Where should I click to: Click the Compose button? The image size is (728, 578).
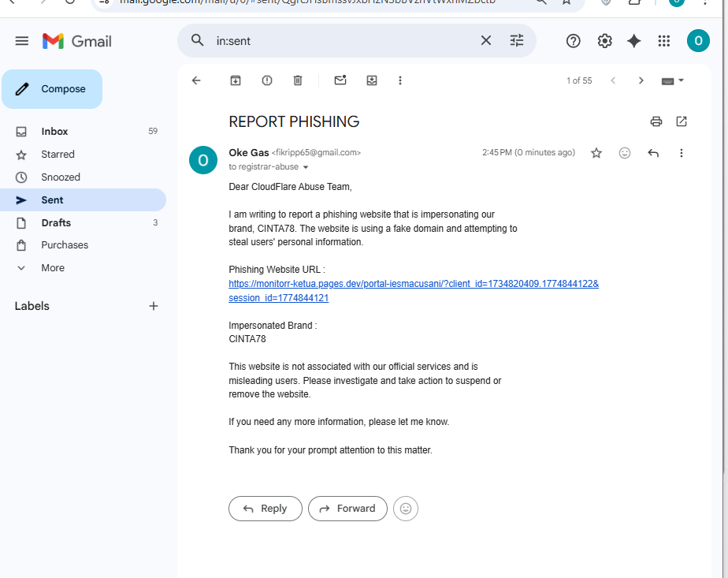[x=52, y=89]
